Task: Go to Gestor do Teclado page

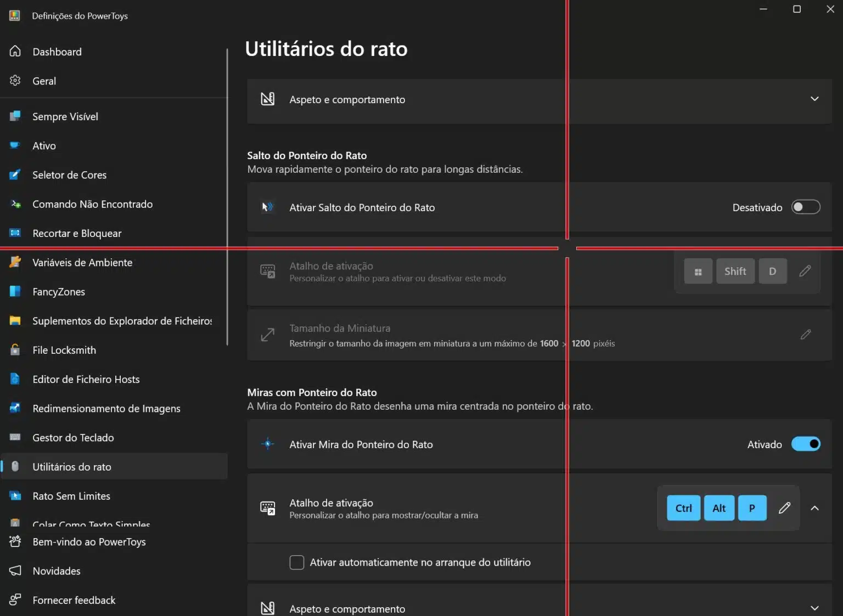Action: tap(114, 437)
